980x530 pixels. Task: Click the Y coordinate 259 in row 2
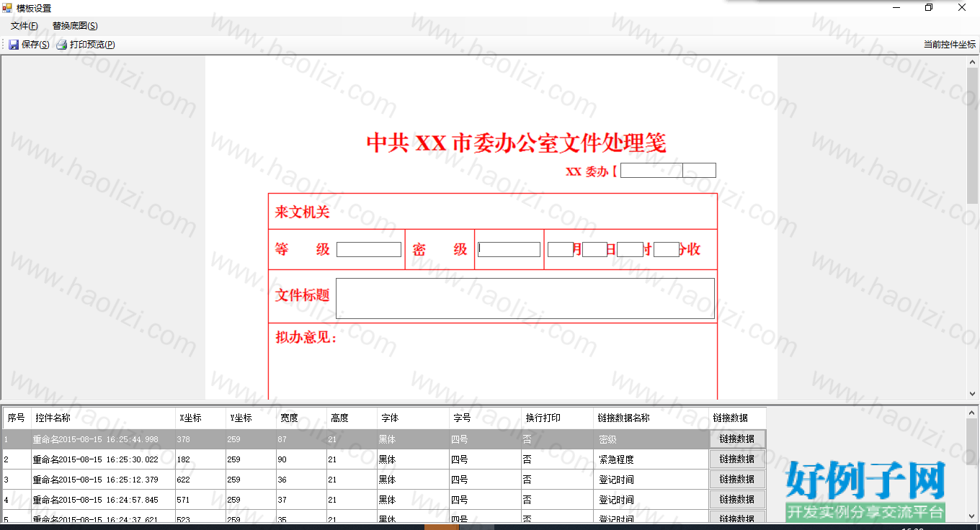coord(251,459)
